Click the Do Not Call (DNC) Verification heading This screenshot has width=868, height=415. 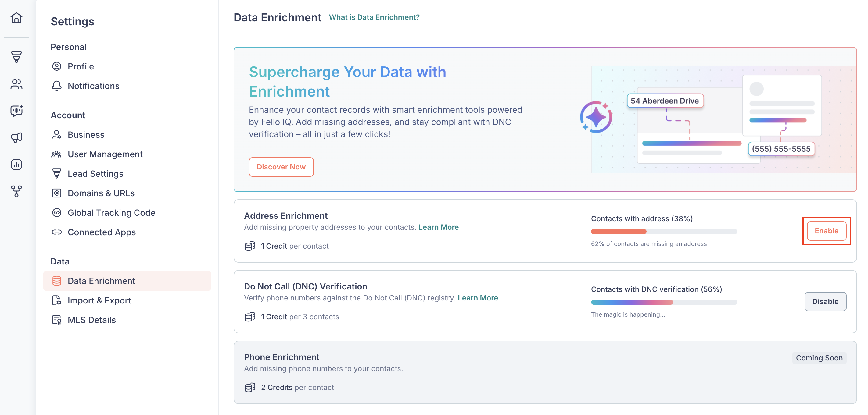point(305,286)
